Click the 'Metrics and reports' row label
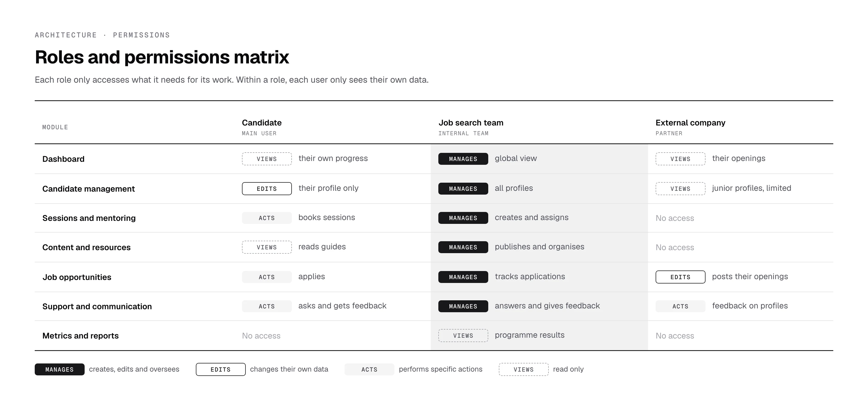 tap(81, 336)
